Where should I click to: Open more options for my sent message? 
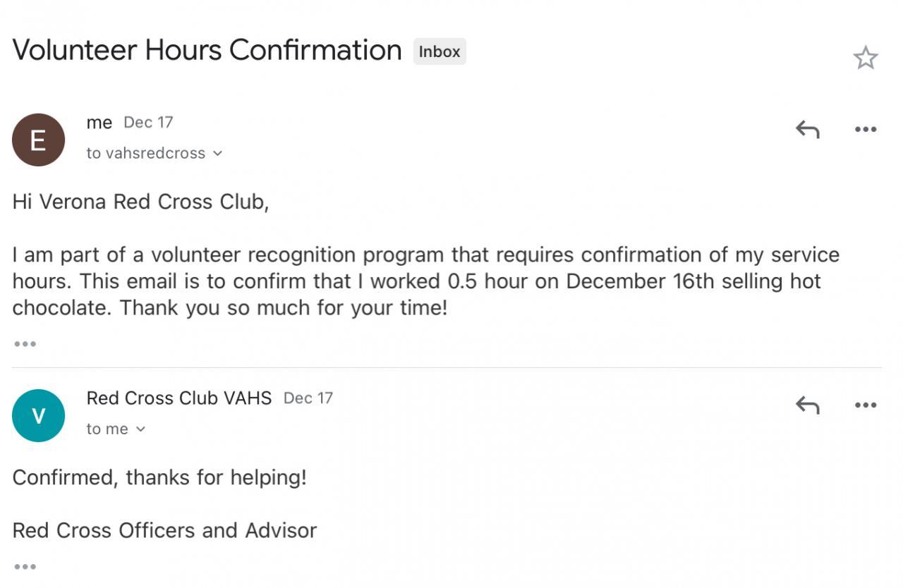click(865, 129)
